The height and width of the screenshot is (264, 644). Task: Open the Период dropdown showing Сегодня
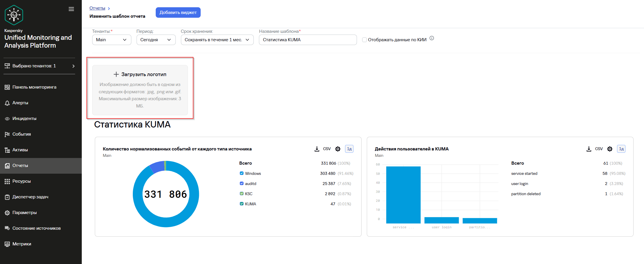[x=156, y=40]
